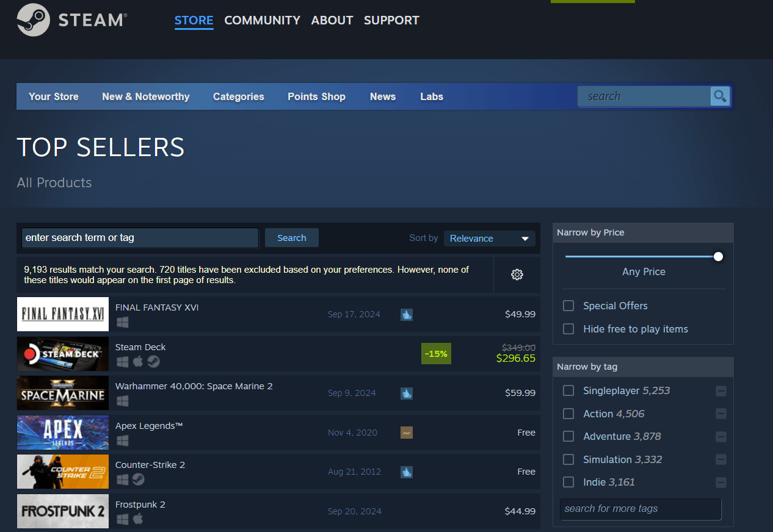The image size is (773, 532).
Task: Open the SUPPORT menu item
Action: click(x=391, y=20)
